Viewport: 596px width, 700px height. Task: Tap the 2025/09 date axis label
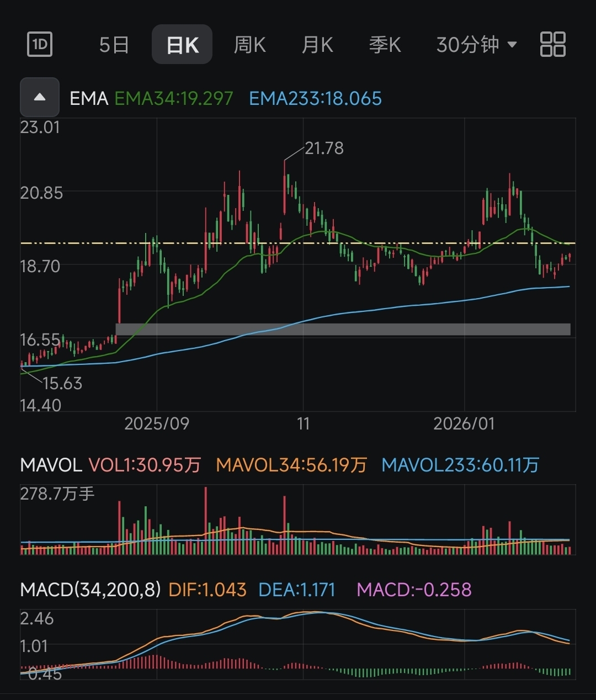tap(157, 424)
